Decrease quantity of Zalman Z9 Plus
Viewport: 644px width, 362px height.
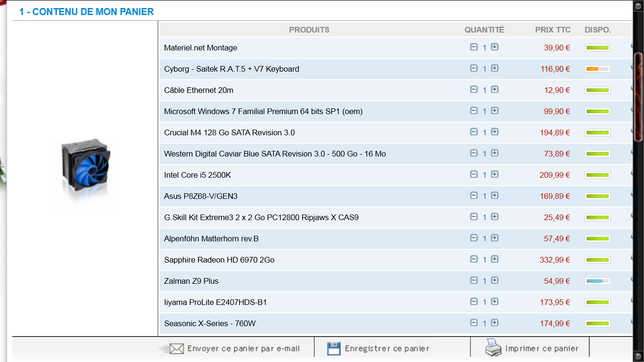474,280
